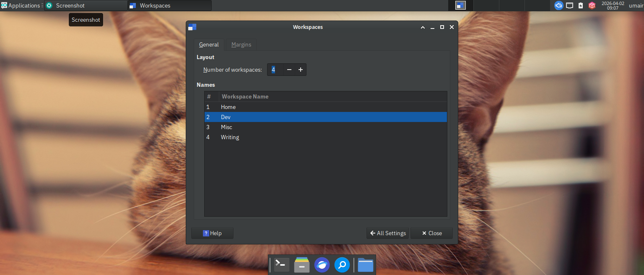Go back to All Settings

[x=387, y=233]
